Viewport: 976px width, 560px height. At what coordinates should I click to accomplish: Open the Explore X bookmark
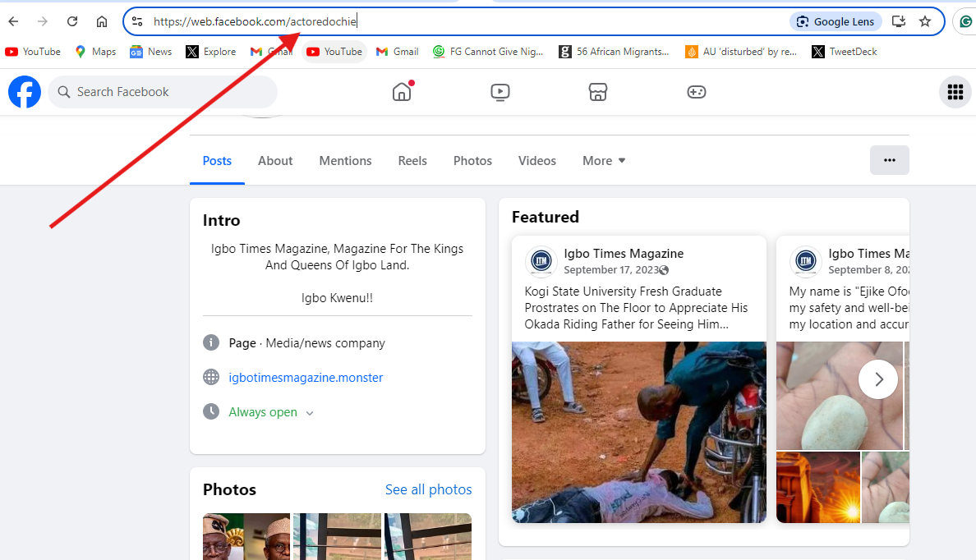[x=211, y=52]
